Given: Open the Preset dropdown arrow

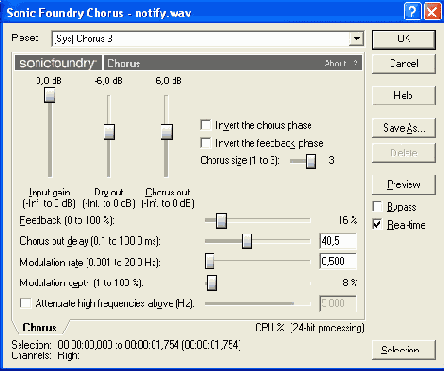Looking at the screenshot, I should pyautogui.click(x=356, y=39).
